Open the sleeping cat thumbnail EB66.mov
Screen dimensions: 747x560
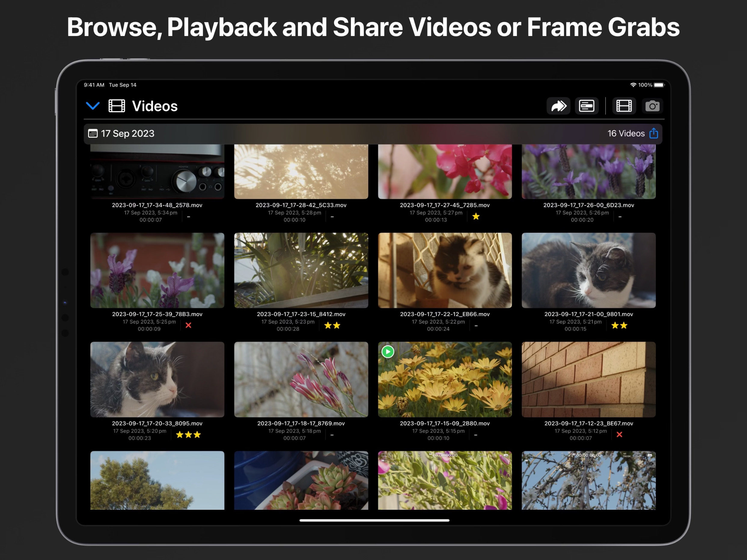coord(445,270)
